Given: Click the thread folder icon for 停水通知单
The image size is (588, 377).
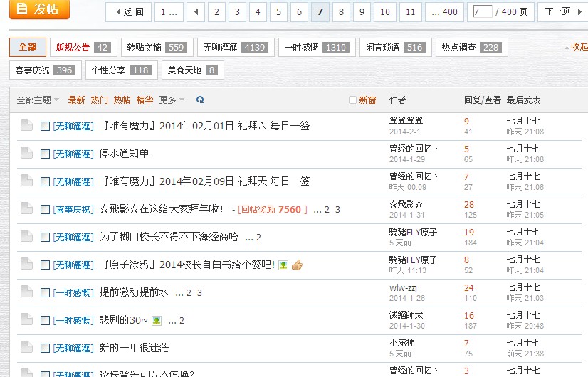Looking at the screenshot, I should coord(26,154).
